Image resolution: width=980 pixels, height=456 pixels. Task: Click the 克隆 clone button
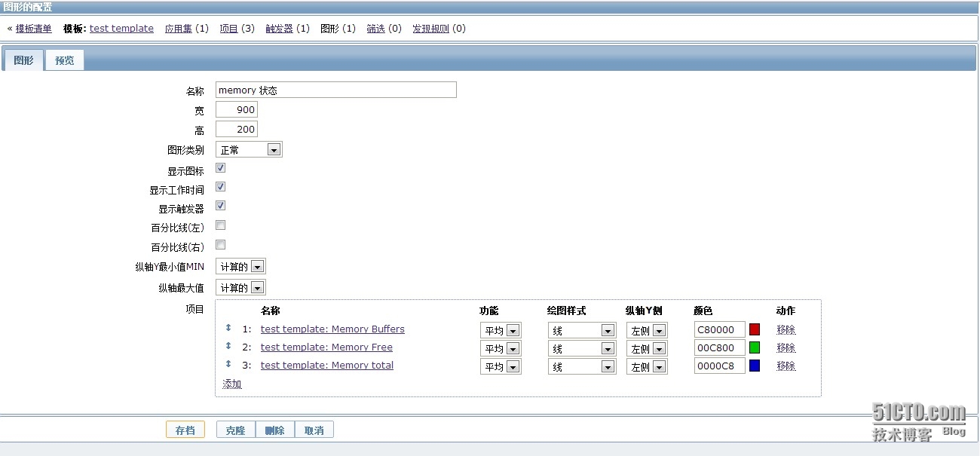pos(235,430)
